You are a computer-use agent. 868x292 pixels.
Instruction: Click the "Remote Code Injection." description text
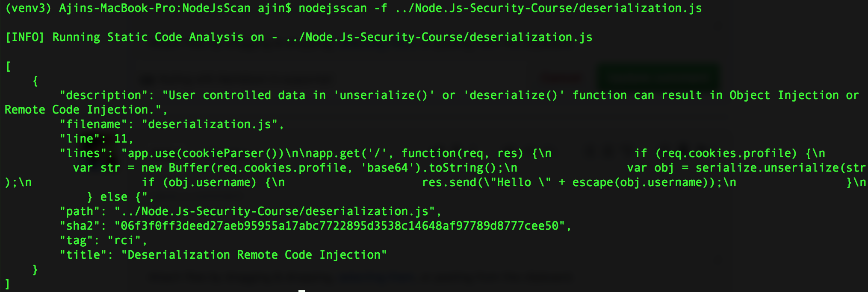tap(83, 110)
